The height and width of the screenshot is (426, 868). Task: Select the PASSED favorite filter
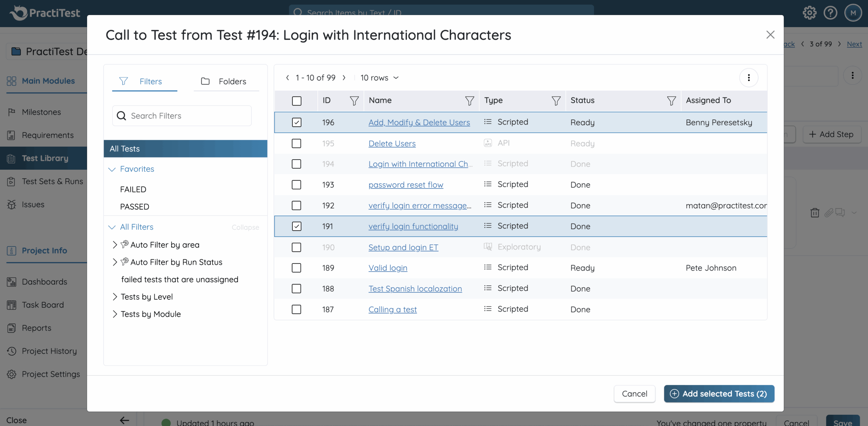(x=135, y=207)
